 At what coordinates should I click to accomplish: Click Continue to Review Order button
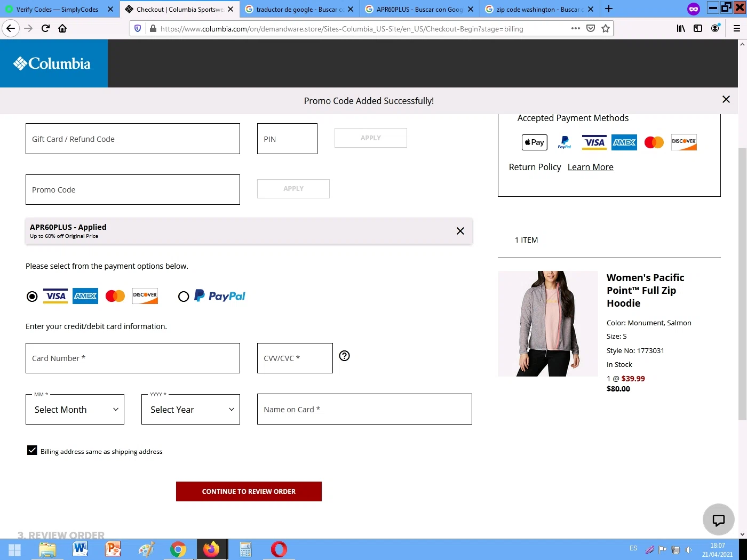click(249, 491)
